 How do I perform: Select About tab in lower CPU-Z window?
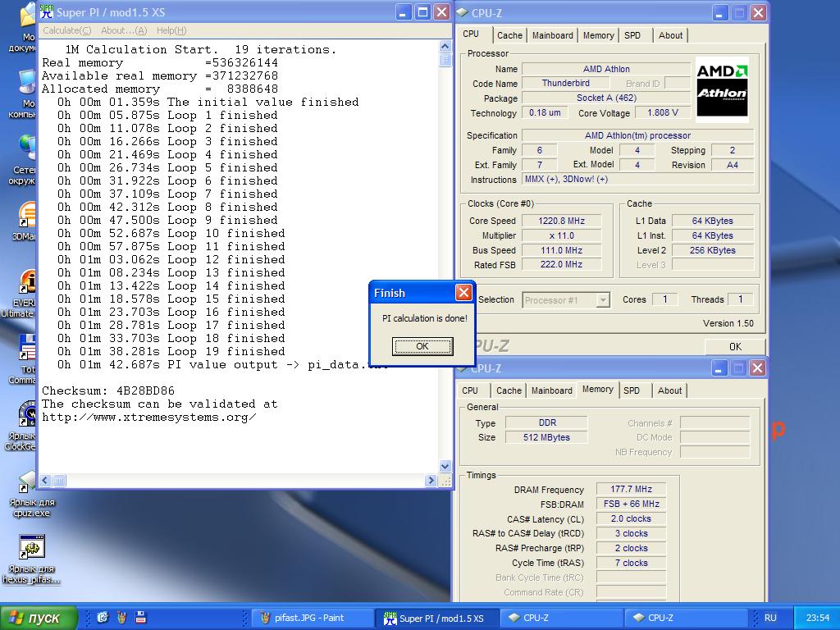coord(669,390)
